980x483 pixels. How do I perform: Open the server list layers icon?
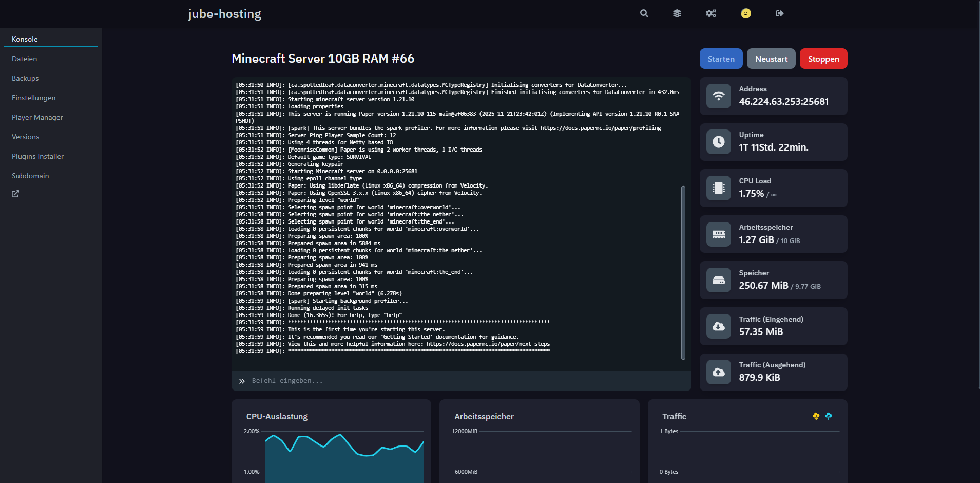[677, 13]
